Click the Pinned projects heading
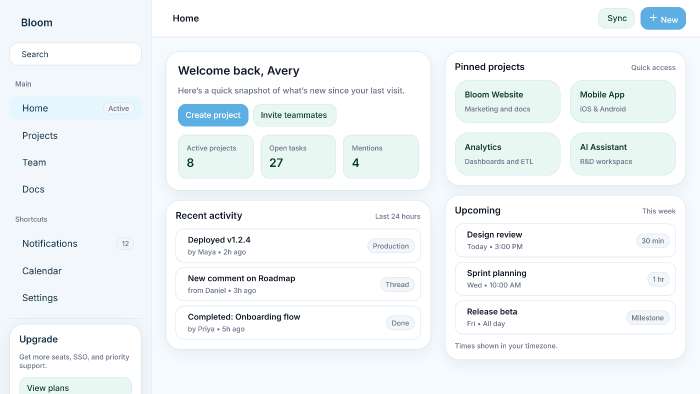 point(489,67)
